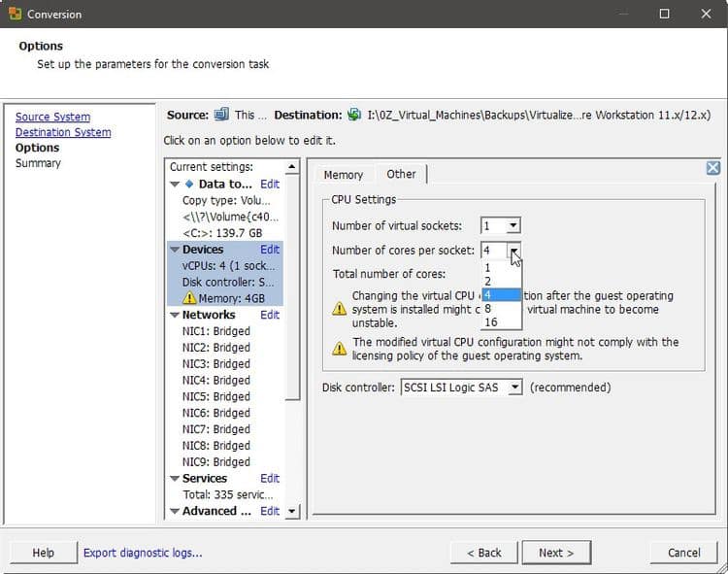728x574 pixels.
Task: Collapse the Devices section
Action: point(175,250)
